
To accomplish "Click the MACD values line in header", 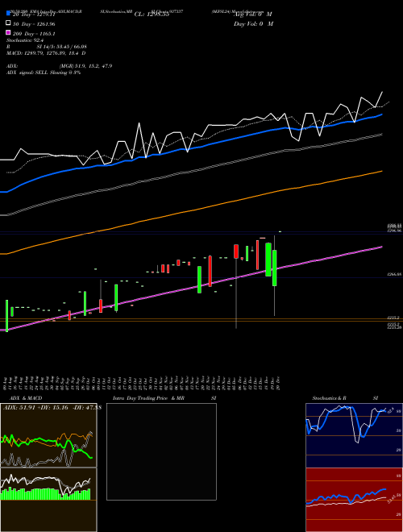I will [46, 53].
